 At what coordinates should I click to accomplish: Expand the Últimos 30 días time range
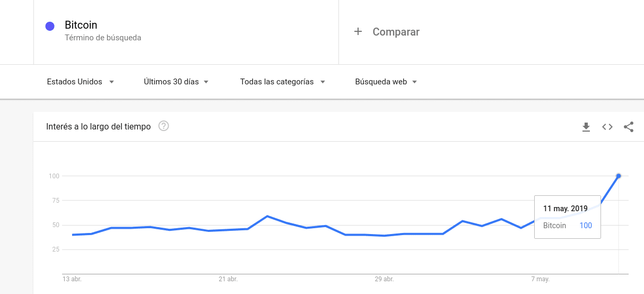176,82
